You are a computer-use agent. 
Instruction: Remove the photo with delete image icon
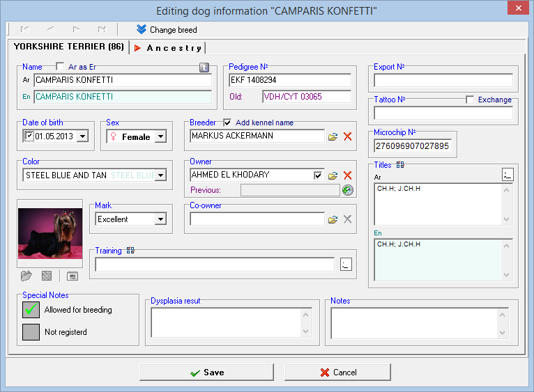pos(47,276)
